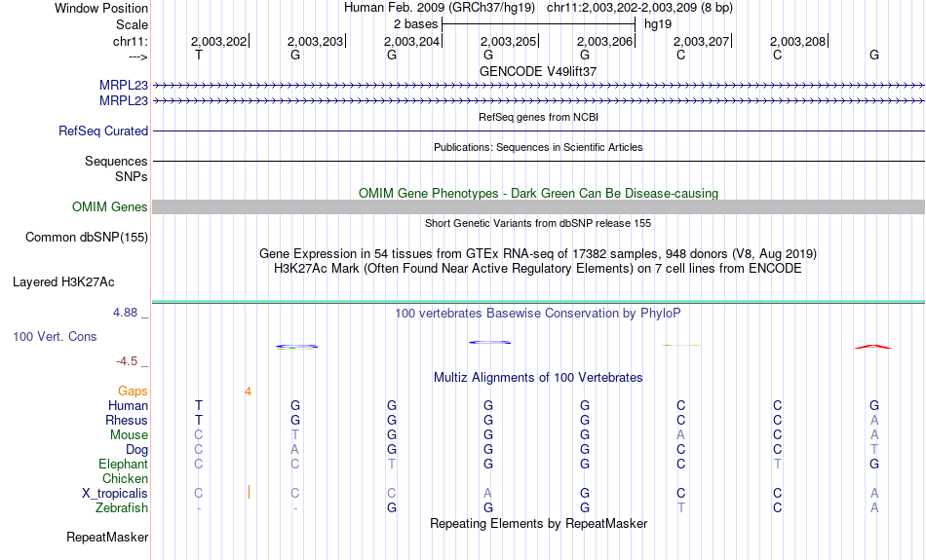Image resolution: width=926 pixels, height=560 pixels.
Task: Click the T base in Mouse row
Action: pyautogui.click(x=294, y=435)
